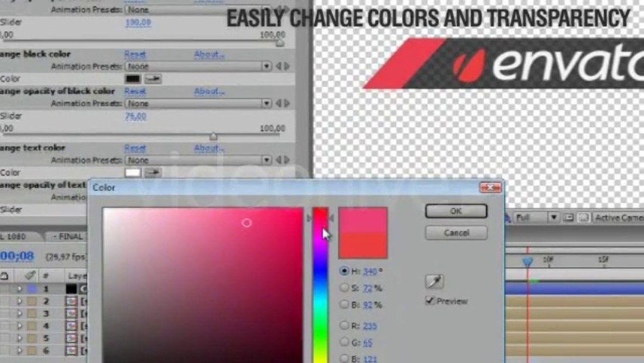Expand layer 5 in timeline
644x363 pixels.
coord(20,338)
